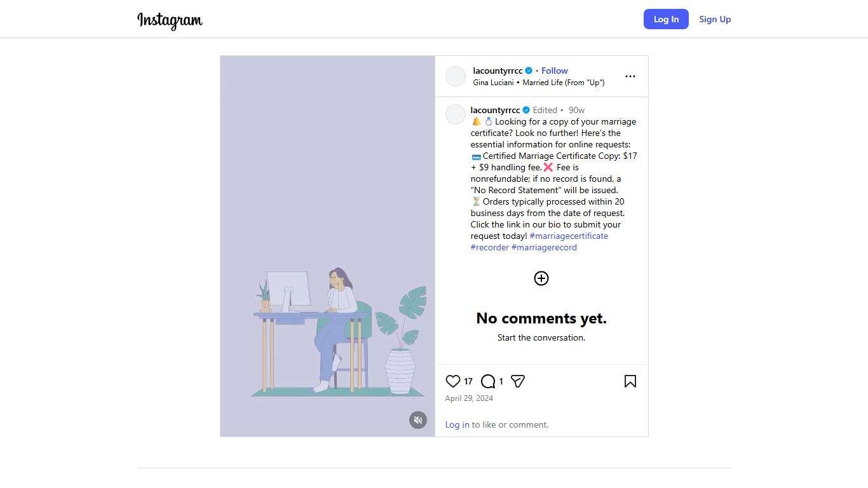This screenshot has width=868, height=488.
Task: Open the audio link Gina Luciani Married Life
Action: tap(538, 83)
